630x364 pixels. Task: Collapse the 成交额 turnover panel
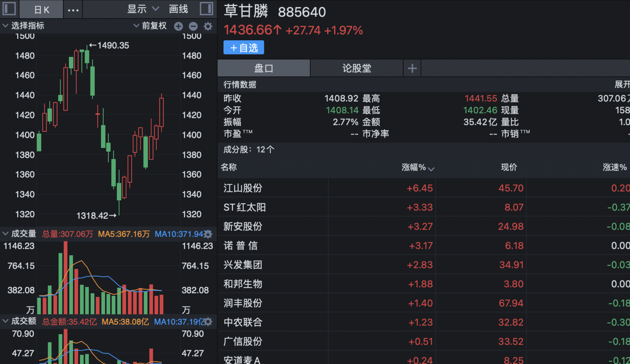click(x=5, y=321)
